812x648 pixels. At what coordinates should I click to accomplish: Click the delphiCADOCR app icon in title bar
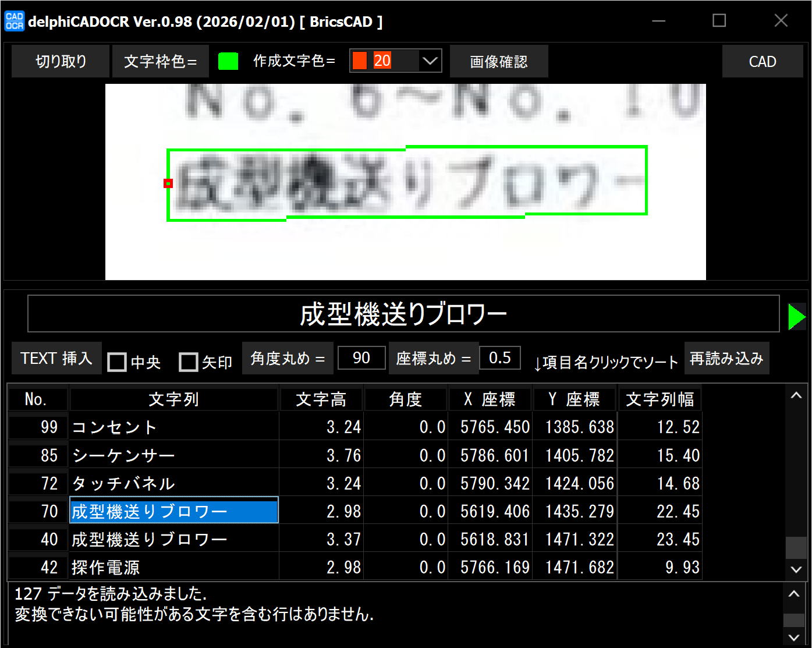coord(14,22)
